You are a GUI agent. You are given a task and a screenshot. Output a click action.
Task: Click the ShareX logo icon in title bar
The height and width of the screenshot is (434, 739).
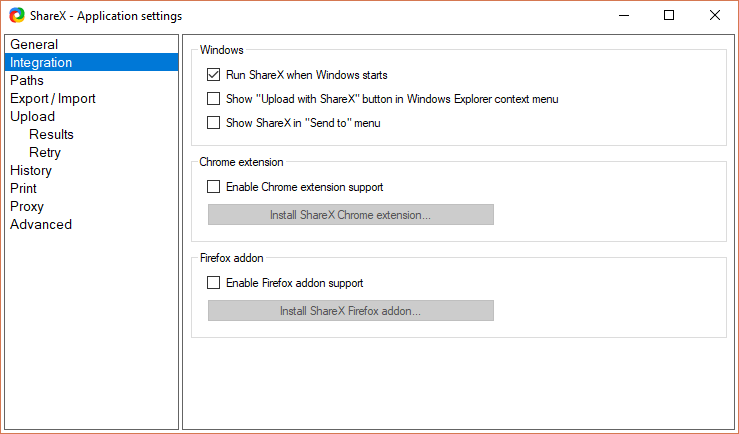pyautogui.click(x=16, y=16)
